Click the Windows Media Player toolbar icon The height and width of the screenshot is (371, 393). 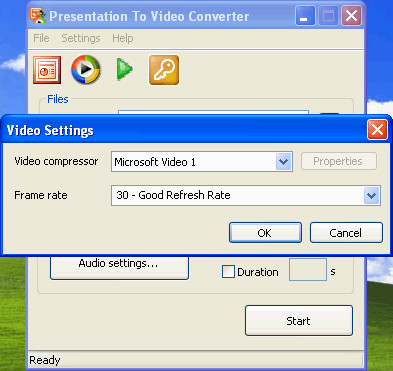86,69
